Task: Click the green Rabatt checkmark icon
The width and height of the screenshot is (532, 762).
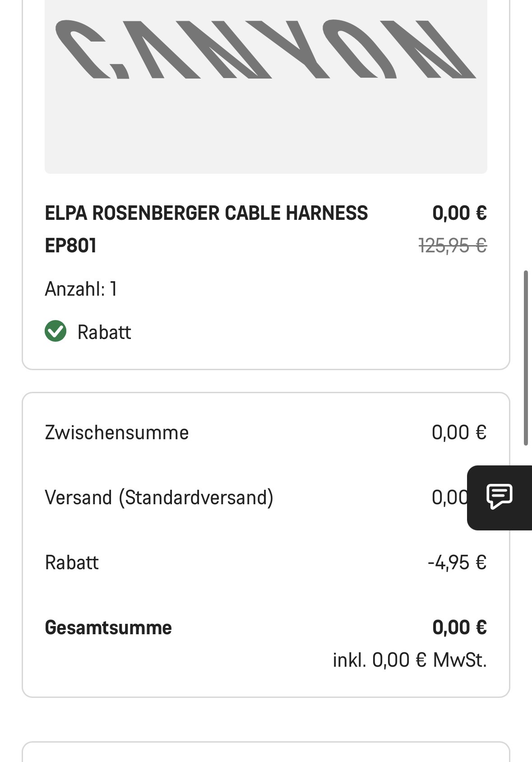Action: point(56,331)
